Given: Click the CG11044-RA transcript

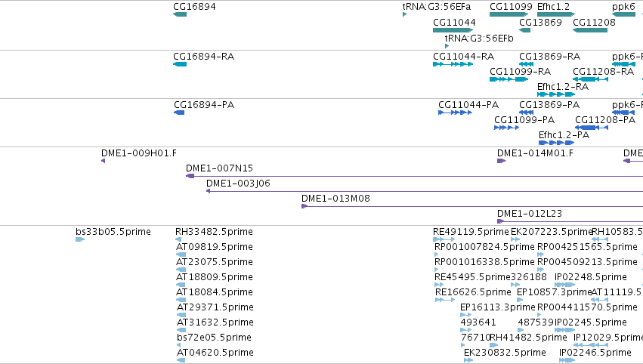Looking at the screenshot, I should coord(453,64).
